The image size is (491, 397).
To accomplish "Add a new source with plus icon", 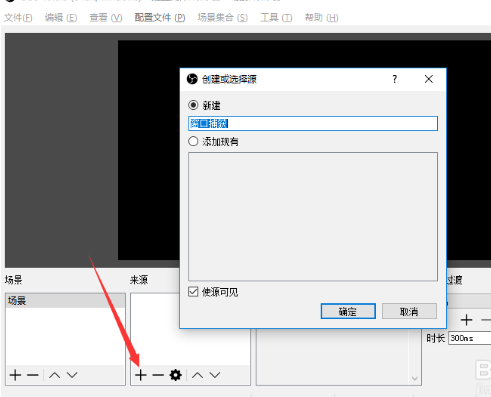I will 141,375.
